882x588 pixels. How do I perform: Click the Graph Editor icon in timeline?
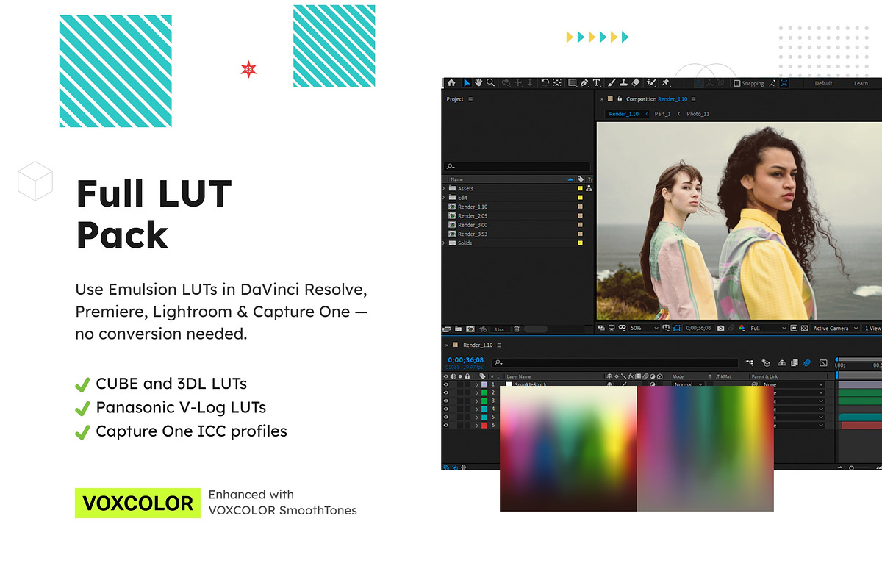click(x=823, y=363)
